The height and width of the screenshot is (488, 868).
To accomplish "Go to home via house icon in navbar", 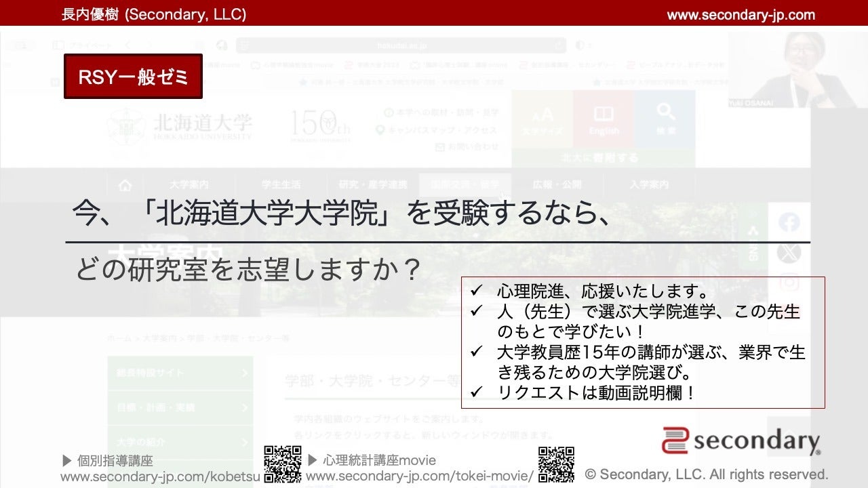I will click(x=125, y=184).
